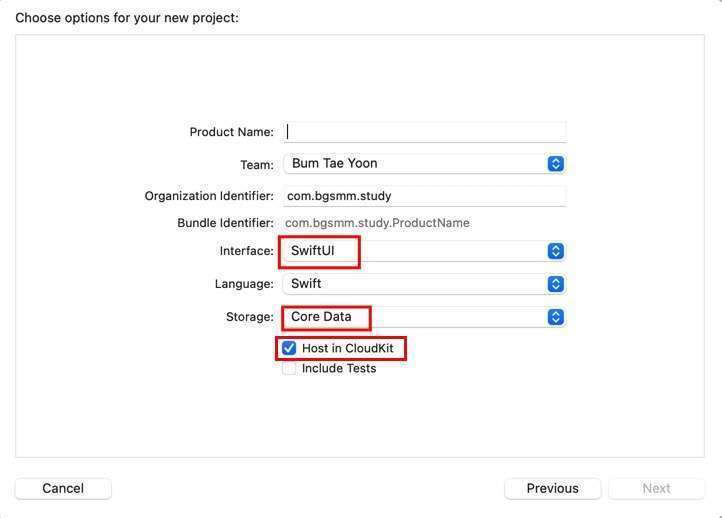Viewport: 722px width, 518px height.
Task: Go back with the Previous button
Action: (x=552, y=488)
